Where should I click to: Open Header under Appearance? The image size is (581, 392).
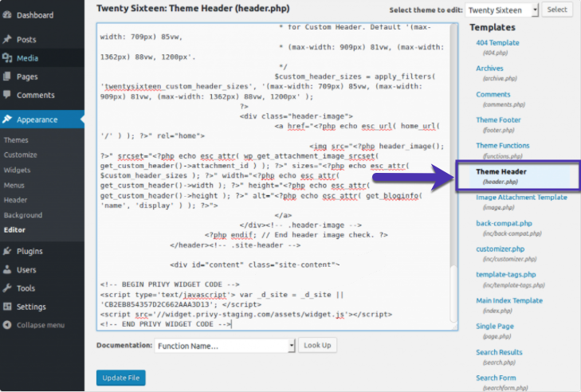click(16, 200)
